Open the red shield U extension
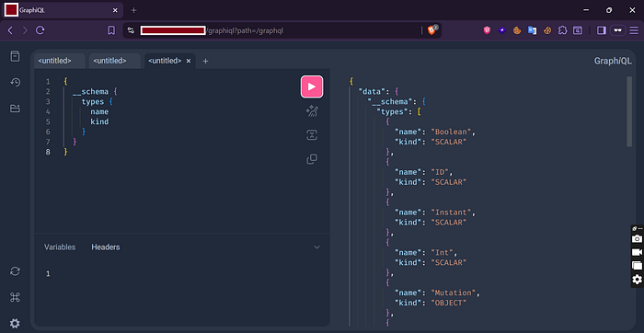This screenshot has height=333, width=644. pyautogui.click(x=487, y=30)
